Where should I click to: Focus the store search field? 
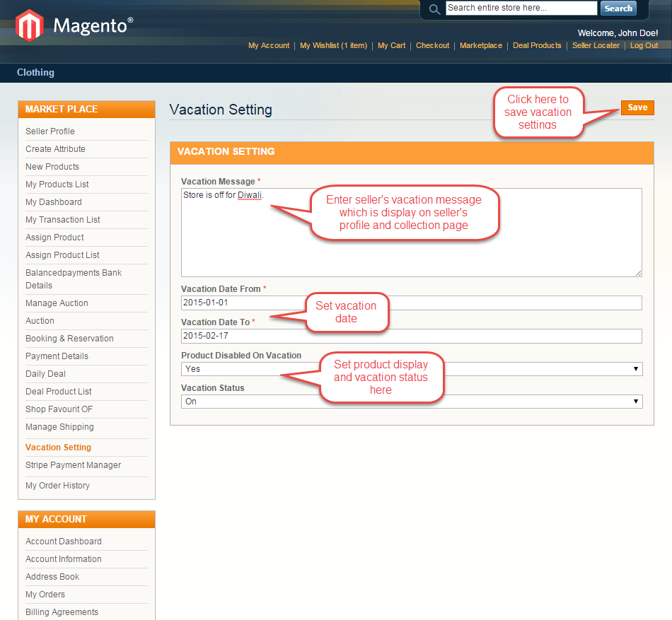[x=521, y=8]
